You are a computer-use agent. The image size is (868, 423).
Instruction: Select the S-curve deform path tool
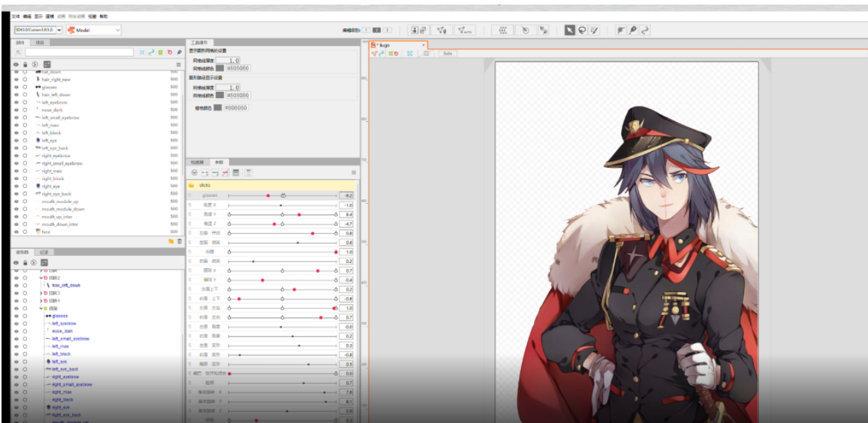(646, 30)
